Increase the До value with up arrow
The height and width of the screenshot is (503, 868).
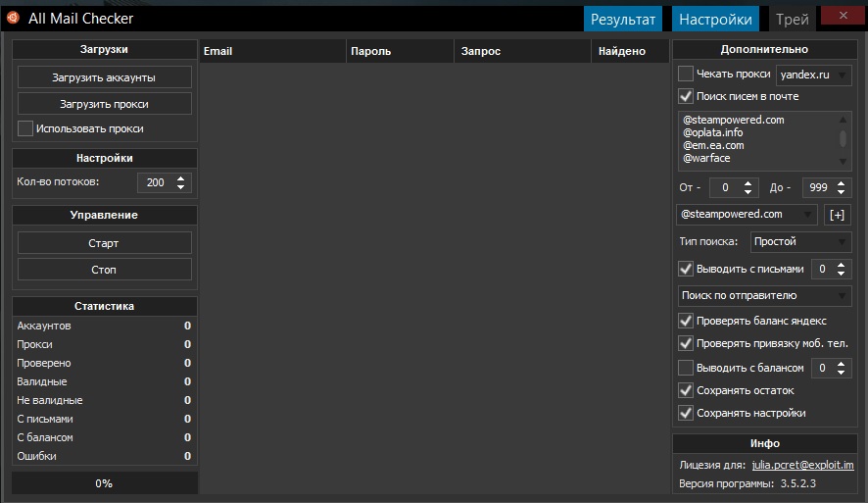[x=842, y=183]
